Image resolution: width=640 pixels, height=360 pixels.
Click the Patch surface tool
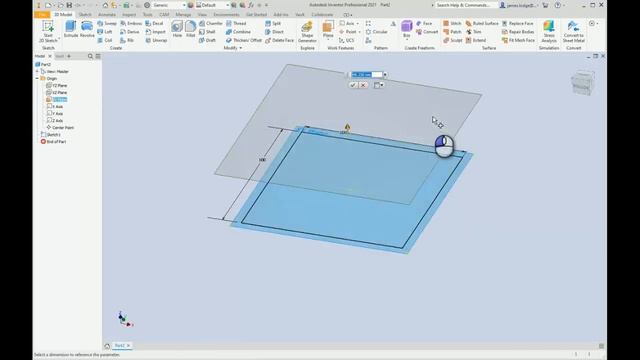[452, 32]
